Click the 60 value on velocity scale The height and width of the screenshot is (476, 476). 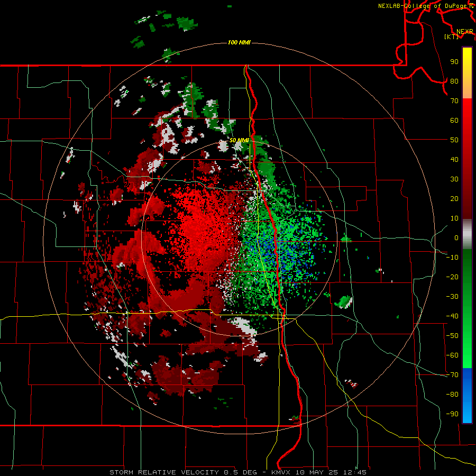coord(454,120)
